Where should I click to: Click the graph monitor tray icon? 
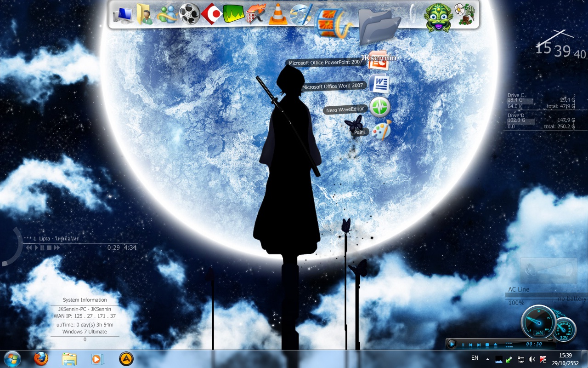[499, 359]
